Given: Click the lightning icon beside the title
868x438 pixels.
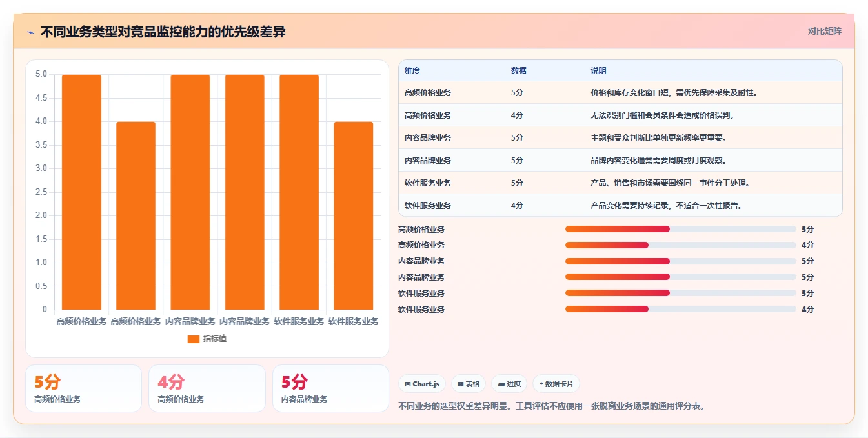Looking at the screenshot, I should pyautogui.click(x=30, y=32).
